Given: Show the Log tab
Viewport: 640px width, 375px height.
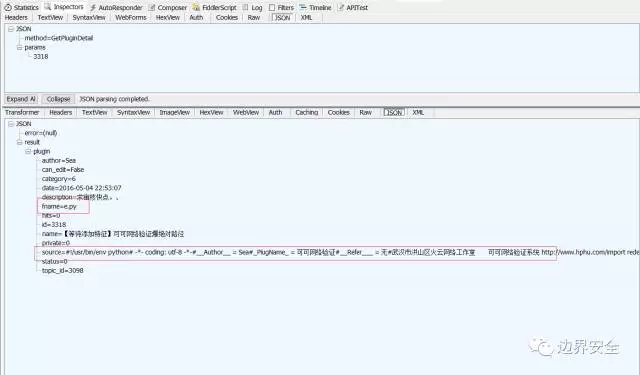Looking at the screenshot, I should [252, 8].
